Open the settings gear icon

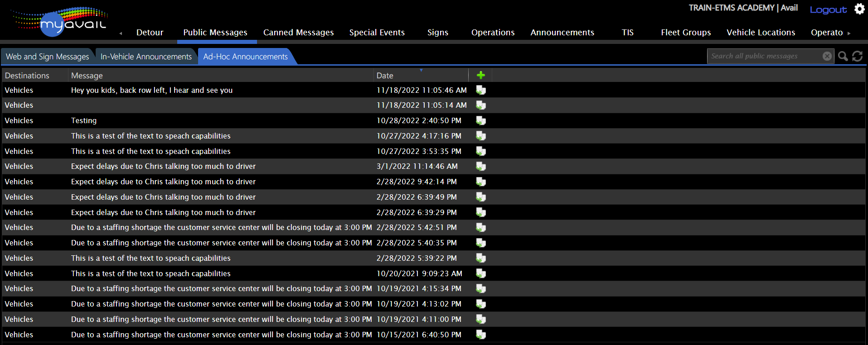859,9
